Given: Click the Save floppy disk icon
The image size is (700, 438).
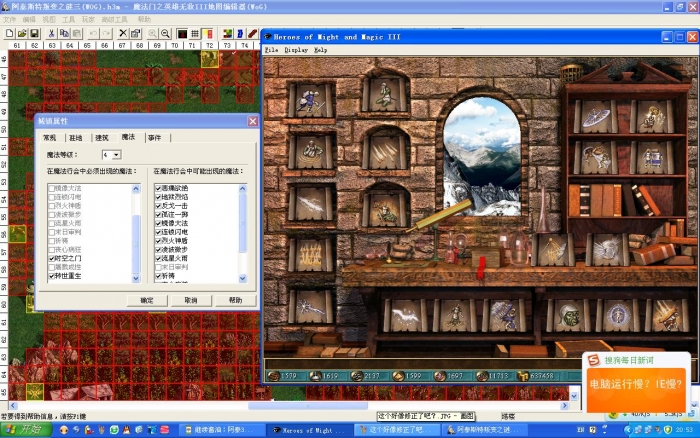Looking at the screenshot, I should 34,33.
